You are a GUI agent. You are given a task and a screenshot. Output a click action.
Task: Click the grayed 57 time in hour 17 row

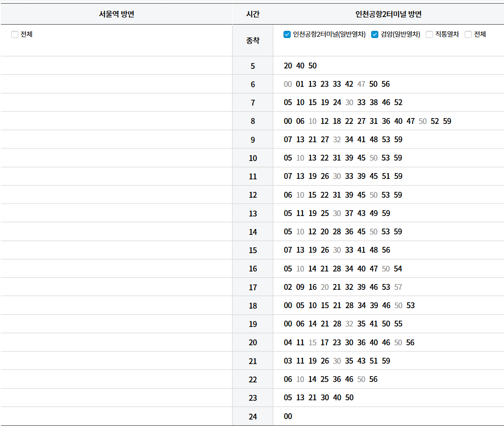click(398, 287)
